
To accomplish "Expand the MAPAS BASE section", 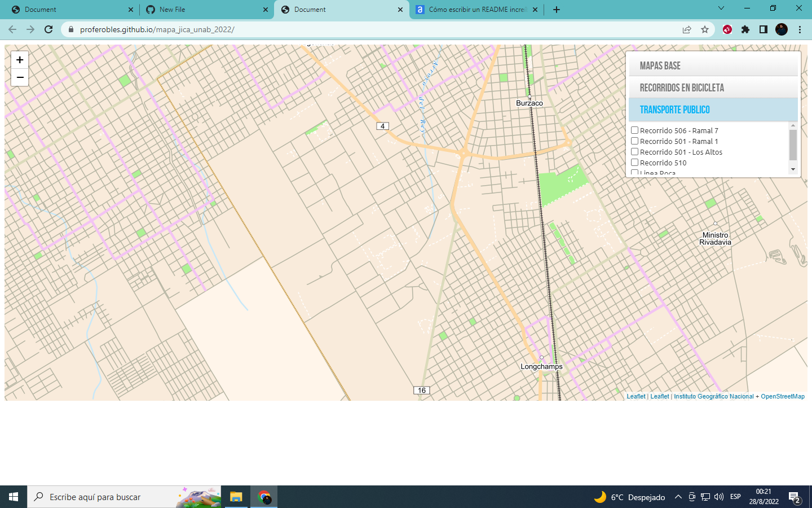I will point(713,65).
